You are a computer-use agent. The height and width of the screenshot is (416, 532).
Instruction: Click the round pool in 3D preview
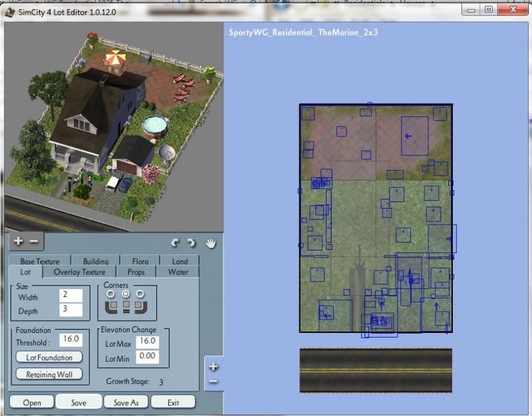tap(155, 126)
